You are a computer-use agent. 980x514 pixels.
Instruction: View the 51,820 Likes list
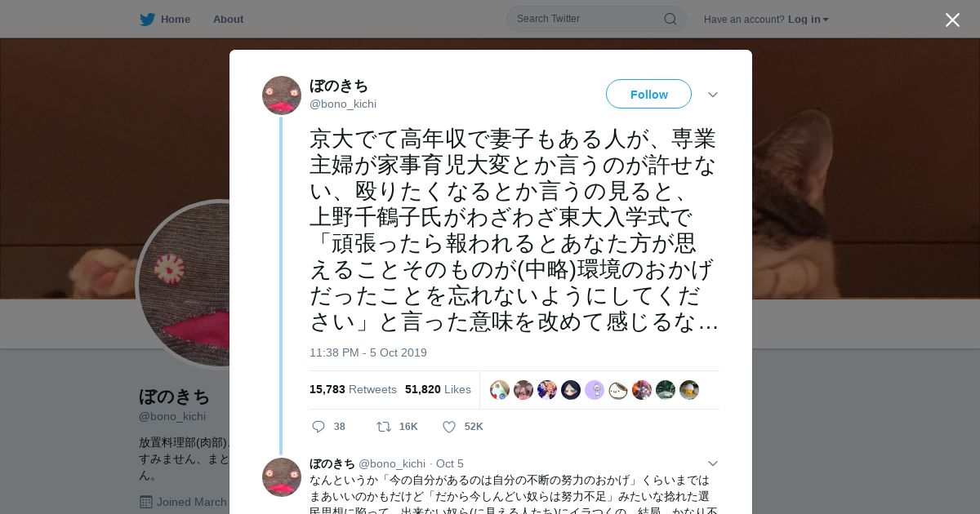coord(438,389)
